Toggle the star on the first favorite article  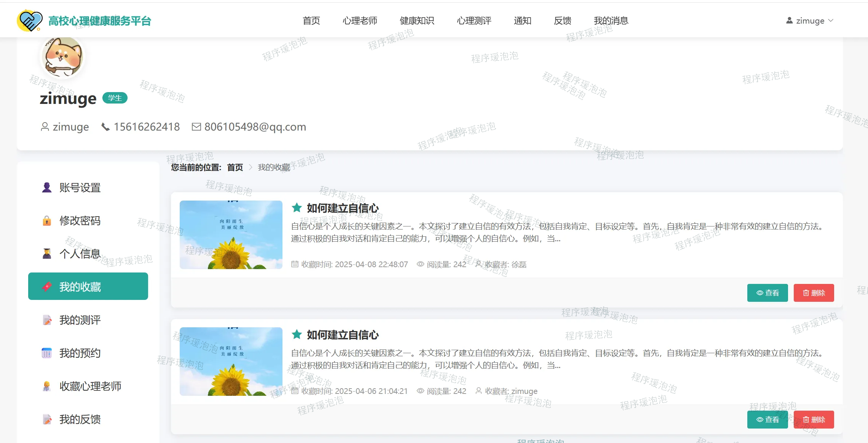[x=297, y=208]
